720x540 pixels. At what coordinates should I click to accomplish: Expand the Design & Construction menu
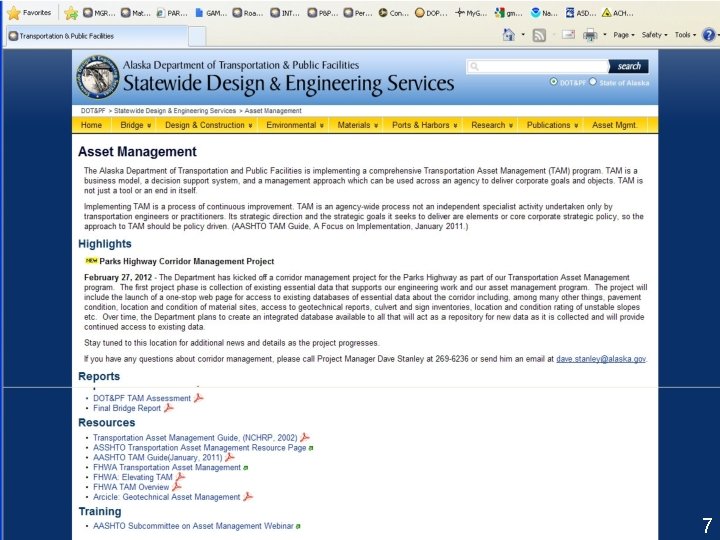point(208,125)
